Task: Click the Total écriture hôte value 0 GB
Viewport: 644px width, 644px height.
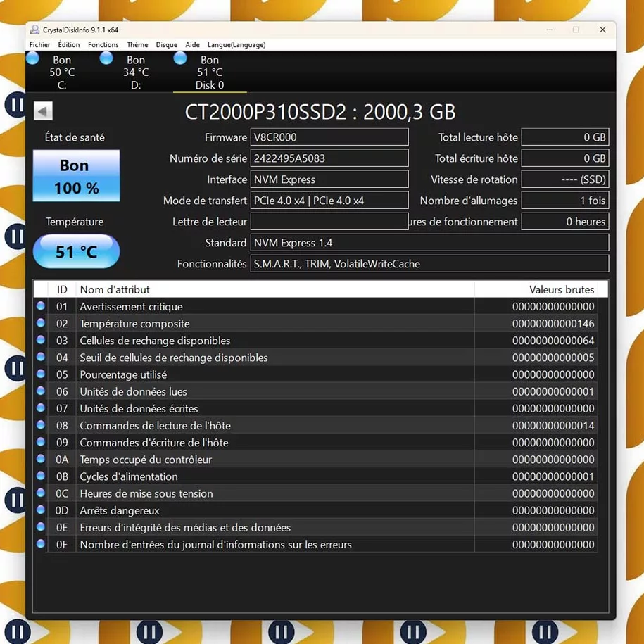Action: coord(565,158)
